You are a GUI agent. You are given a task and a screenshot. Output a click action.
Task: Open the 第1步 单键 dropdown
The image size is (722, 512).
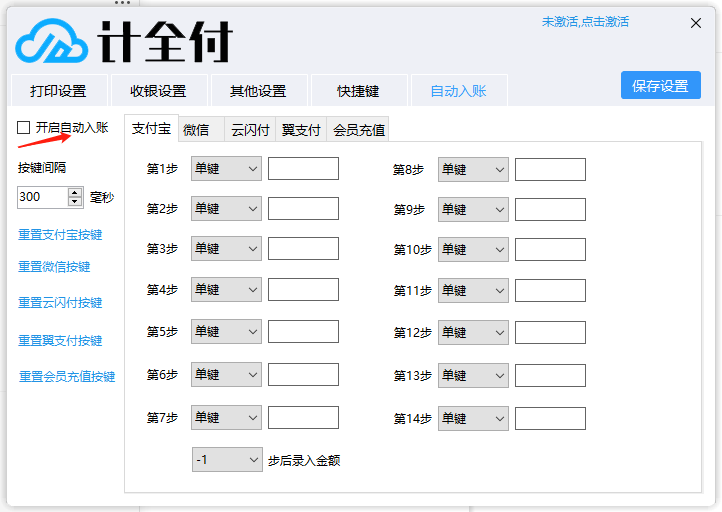pos(227,169)
